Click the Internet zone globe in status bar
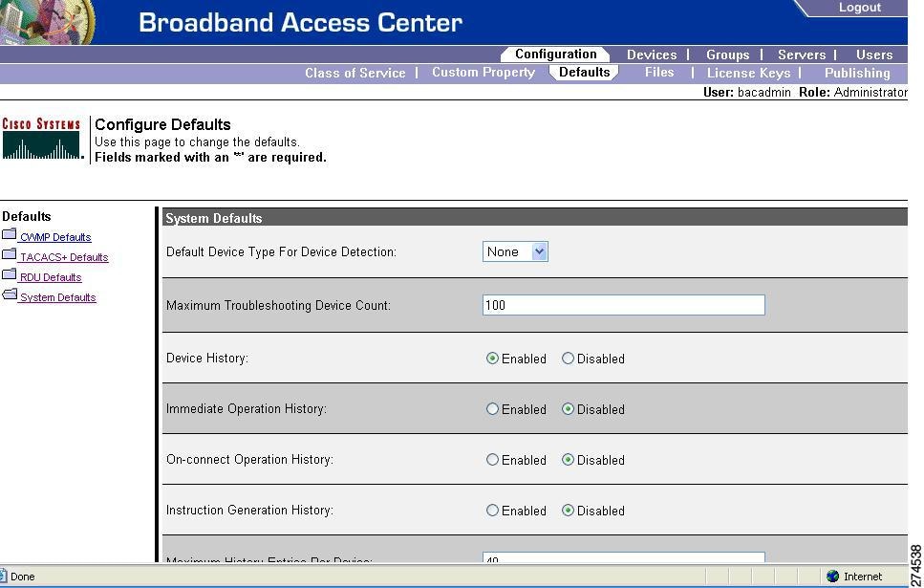The height and width of the screenshot is (588, 924). (834, 576)
